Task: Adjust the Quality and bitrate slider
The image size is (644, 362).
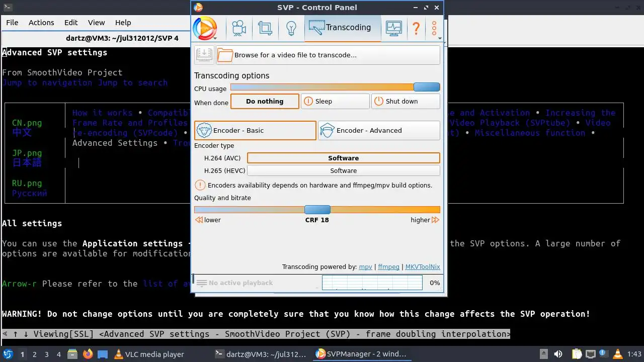Action: [x=317, y=210]
